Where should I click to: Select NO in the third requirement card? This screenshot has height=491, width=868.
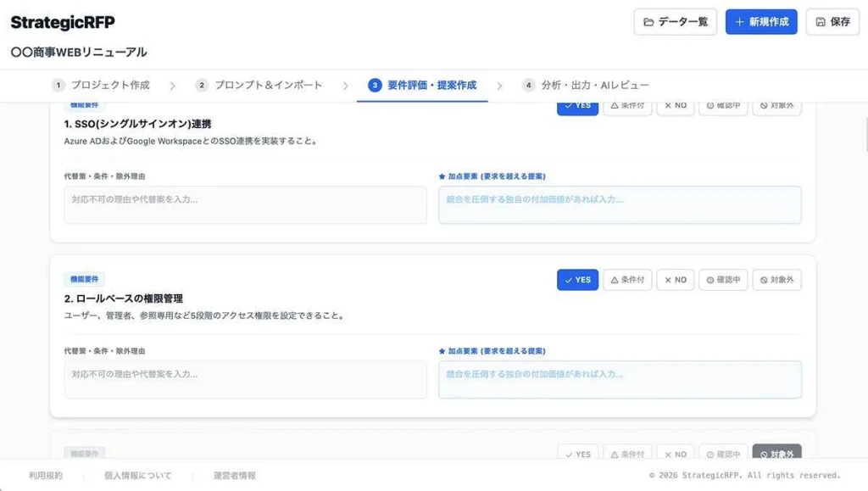click(676, 453)
